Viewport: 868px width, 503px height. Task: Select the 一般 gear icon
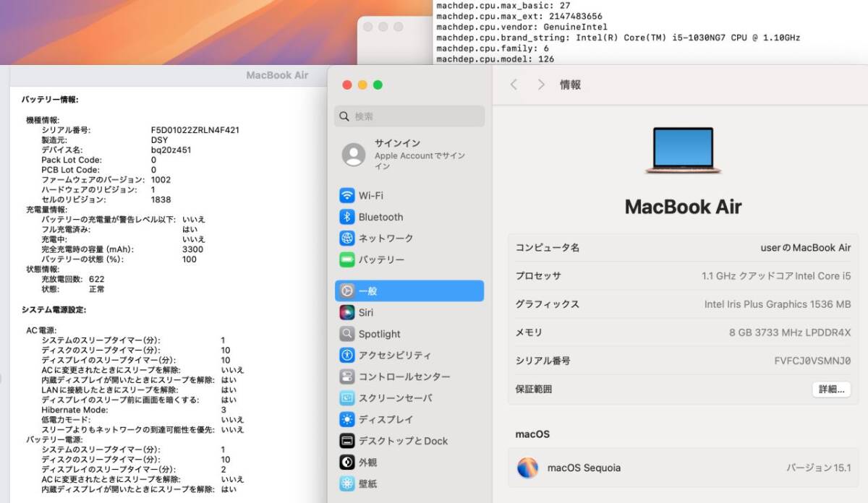(347, 291)
